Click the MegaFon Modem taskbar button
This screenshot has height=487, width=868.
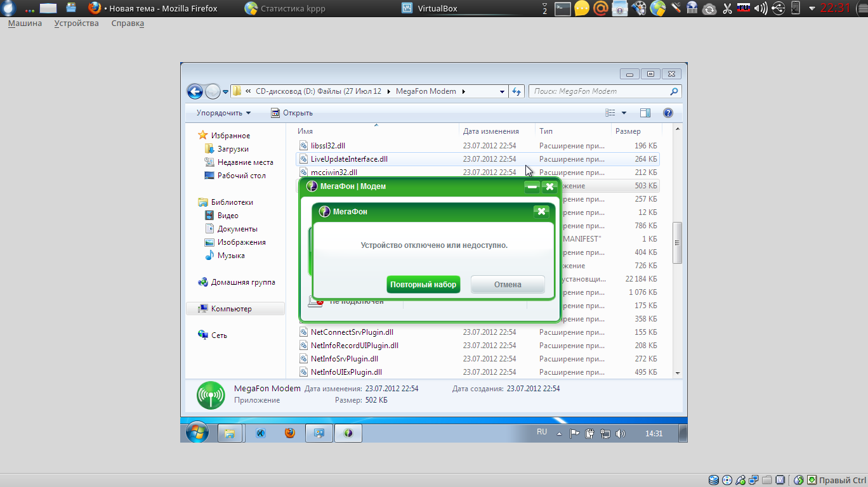tap(348, 434)
